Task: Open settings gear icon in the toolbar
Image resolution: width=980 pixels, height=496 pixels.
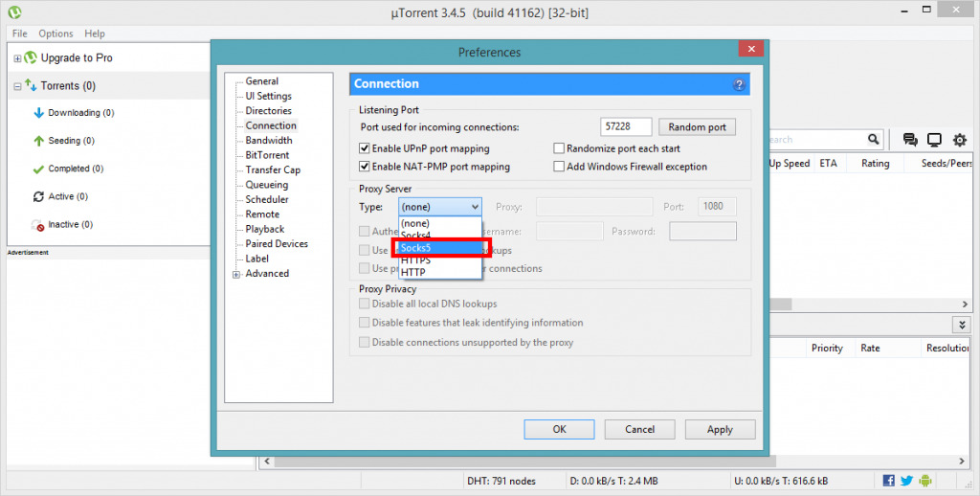Action: (959, 140)
